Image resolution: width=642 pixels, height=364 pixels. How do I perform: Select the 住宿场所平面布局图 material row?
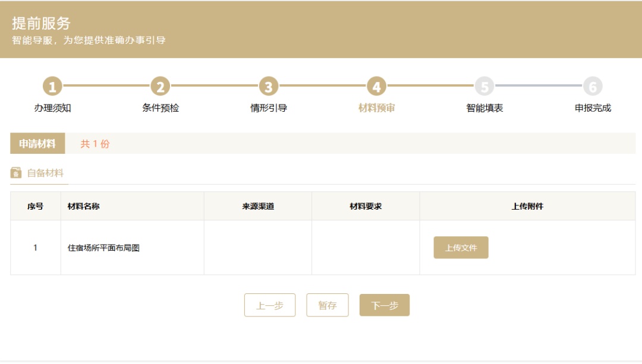tap(103, 248)
